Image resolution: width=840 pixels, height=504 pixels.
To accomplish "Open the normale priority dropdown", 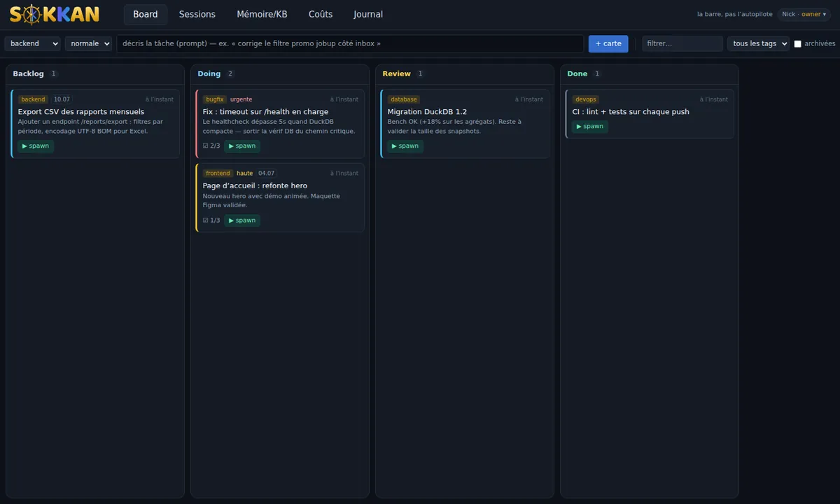I will coord(89,43).
